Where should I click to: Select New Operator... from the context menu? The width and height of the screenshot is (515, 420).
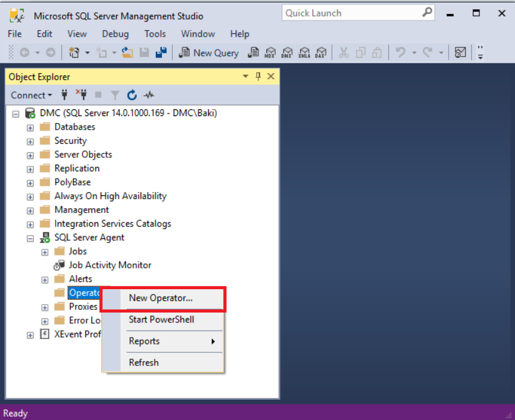pyautogui.click(x=161, y=298)
